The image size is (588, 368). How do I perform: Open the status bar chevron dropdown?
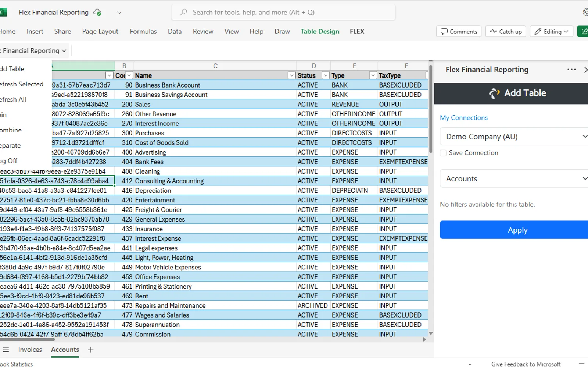(470, 364)
